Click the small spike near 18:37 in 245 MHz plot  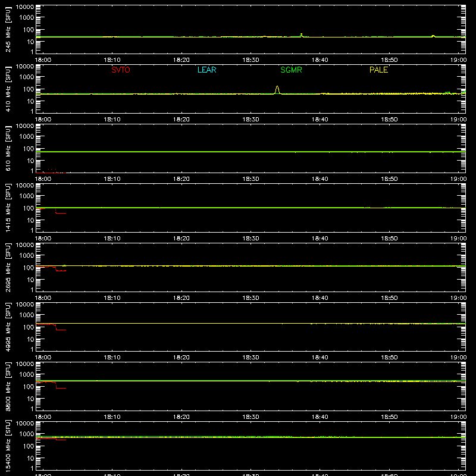coord(301,35)
